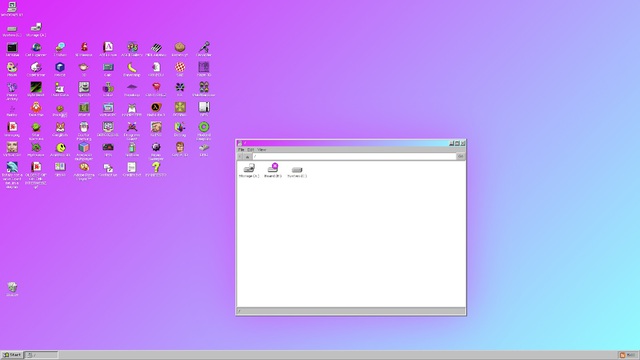Open Progress Quest crossed swords icon
Image resolution: width=640 pixels, height=360 pixels.
coord(132,131)
